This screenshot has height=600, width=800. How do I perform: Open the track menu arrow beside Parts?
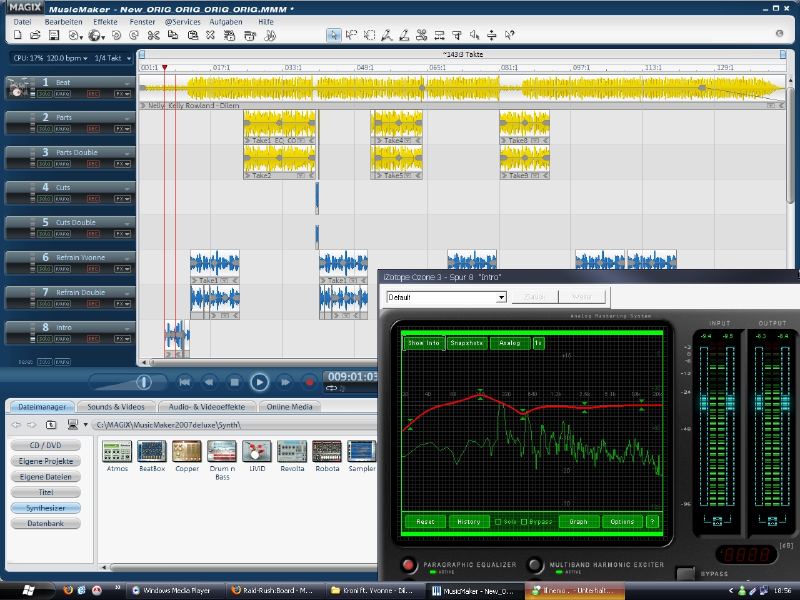[127, 118]
